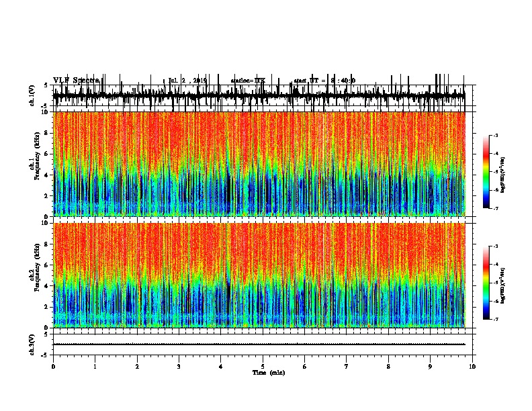The width and height of the screenshot is (532, 411).
Task: Click the "ch.3(V)" axis label
Action: [32, 345]
